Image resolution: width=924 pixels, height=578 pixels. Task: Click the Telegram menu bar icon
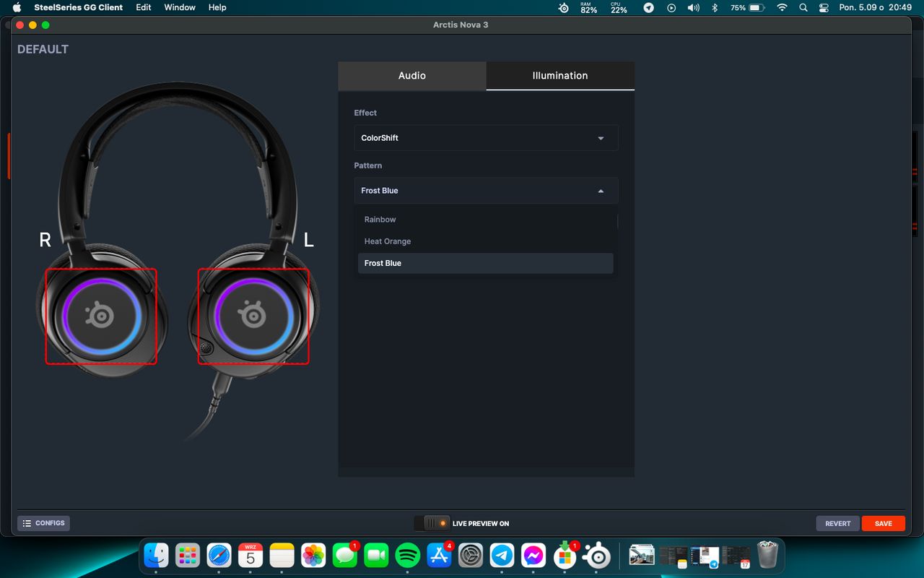pyautogui.click(x=648, y=7)
